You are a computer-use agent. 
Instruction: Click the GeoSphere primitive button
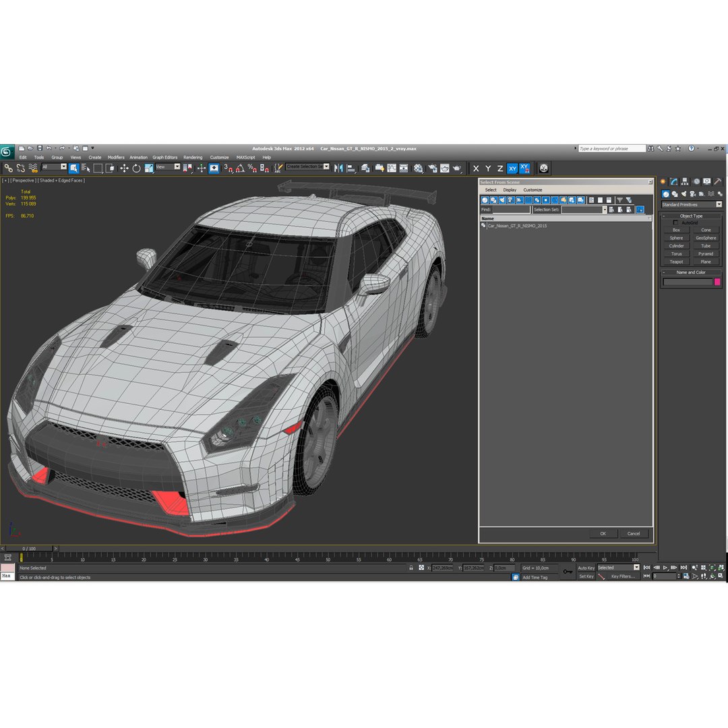(x=706, y=238)
